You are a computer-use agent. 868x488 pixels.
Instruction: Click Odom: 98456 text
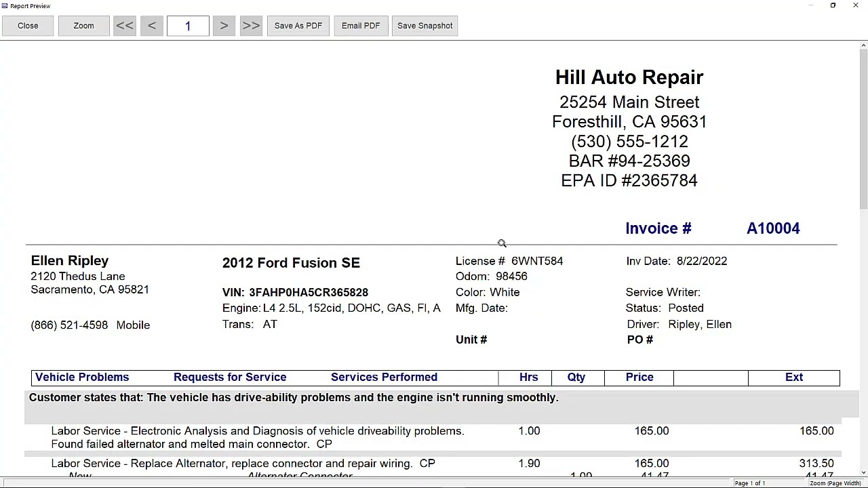pyautogui.click(x=492, y=277)
